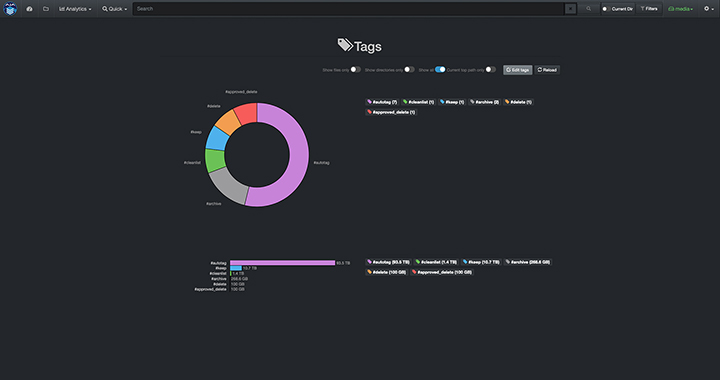This screenshot has width=720, height=380.
Task: Select the #delete (1) count tag
Action: (x=518, y=102)
